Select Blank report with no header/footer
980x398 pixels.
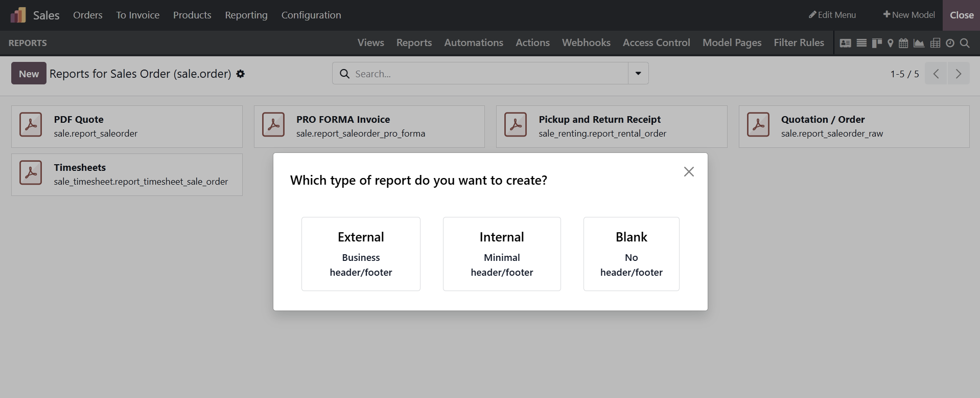coord(631,254)
